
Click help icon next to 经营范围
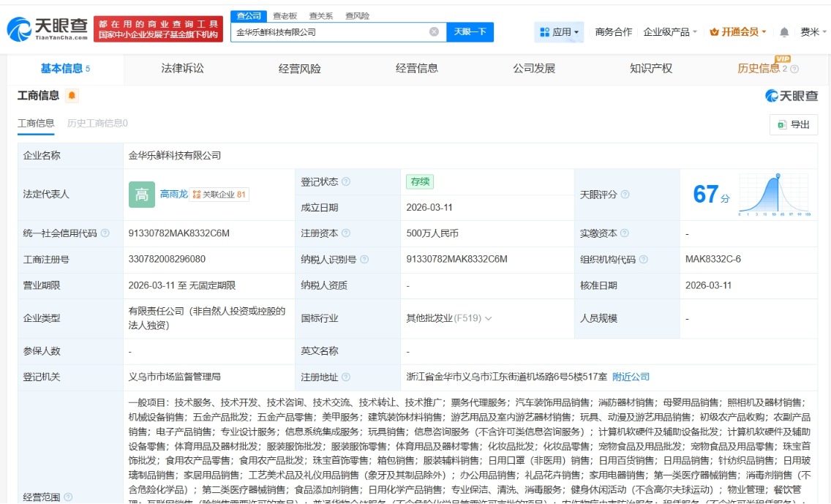click(68, 497)
